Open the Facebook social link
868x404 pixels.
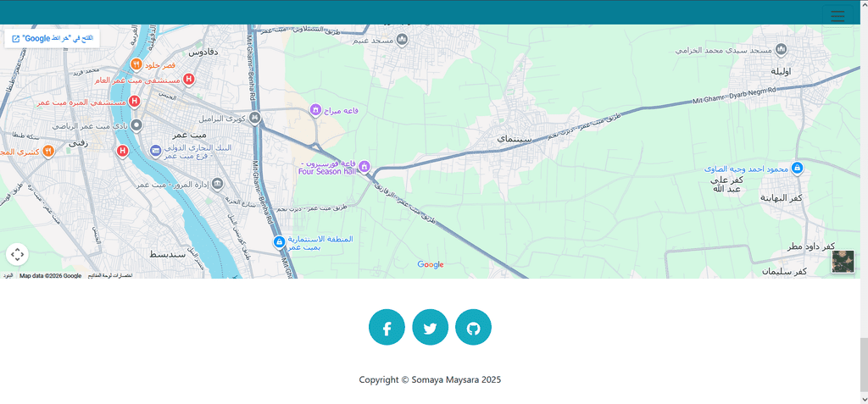coord(387,327)
